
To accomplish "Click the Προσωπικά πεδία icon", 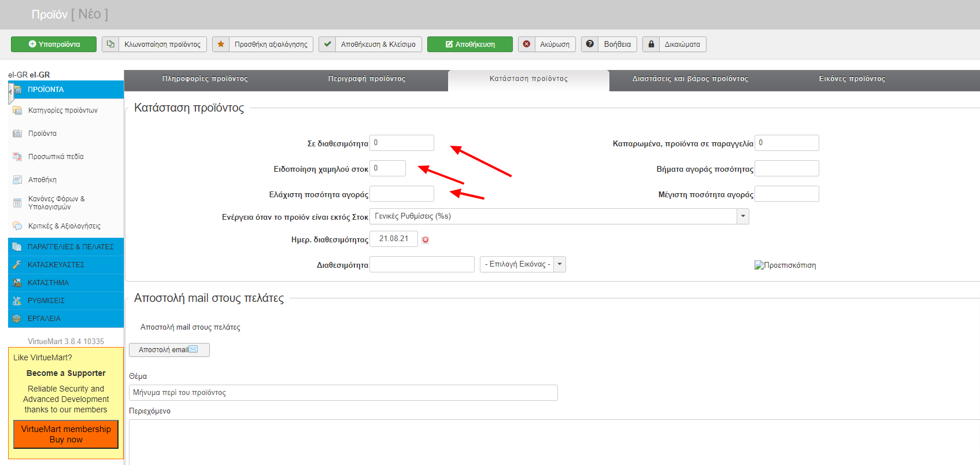I will (17, 157).
